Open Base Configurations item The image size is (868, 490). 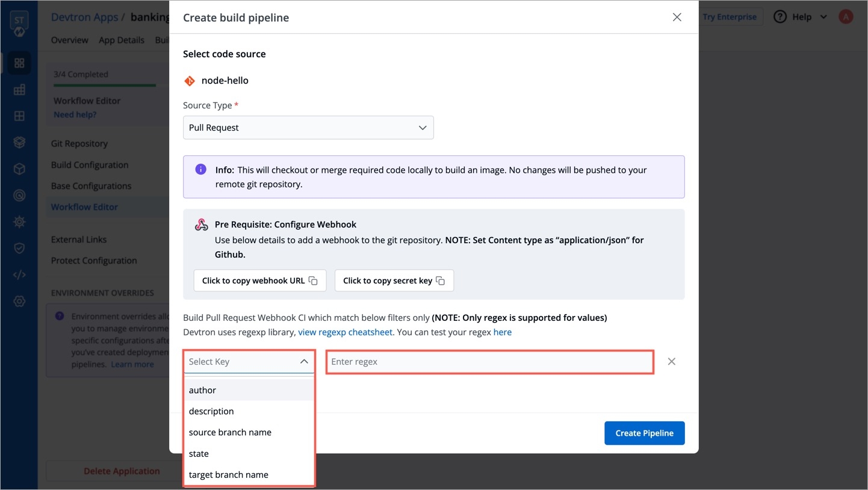tap(91, 186)
